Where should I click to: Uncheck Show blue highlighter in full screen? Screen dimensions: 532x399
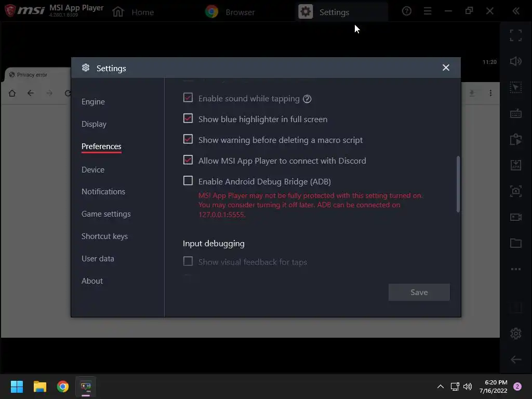[188, 118]
